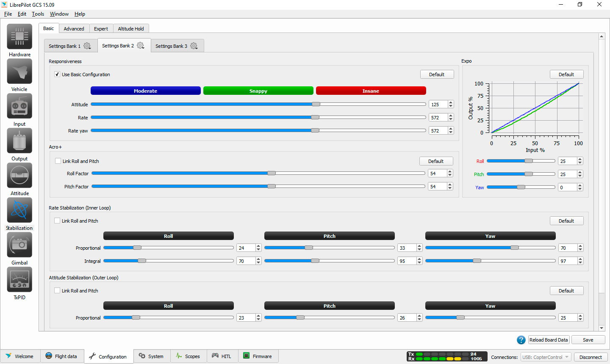Increase the Rate Roll Proportional value
The height and width of the screenshot is (364, 610).
coord(258,246)
